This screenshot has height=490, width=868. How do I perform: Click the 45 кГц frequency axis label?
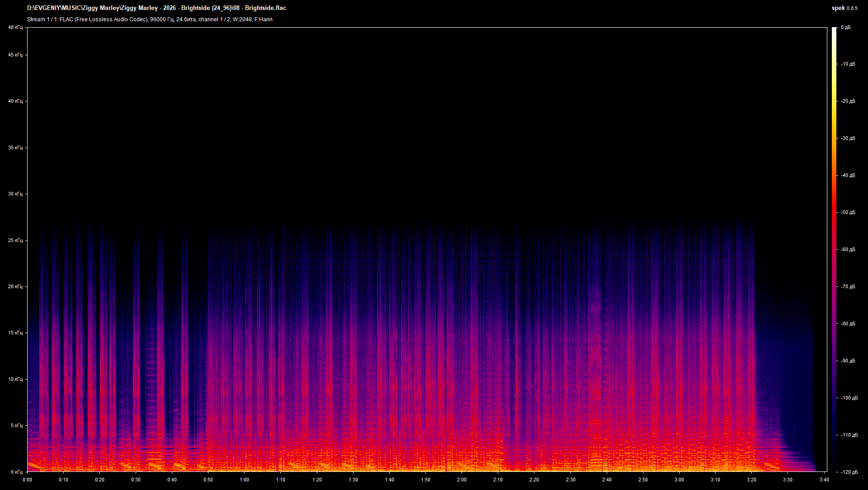point(15,55)
